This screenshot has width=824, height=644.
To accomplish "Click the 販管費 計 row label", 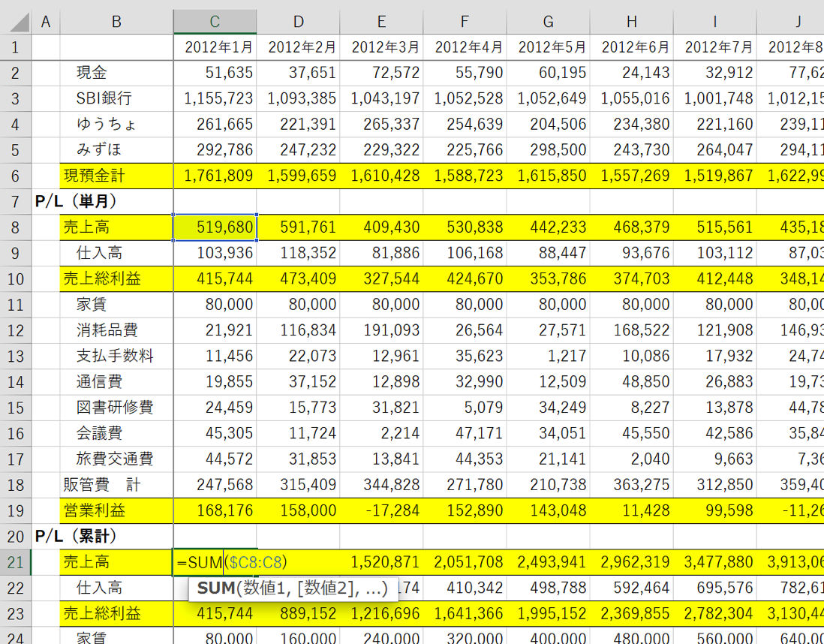I will pos(102,485).
